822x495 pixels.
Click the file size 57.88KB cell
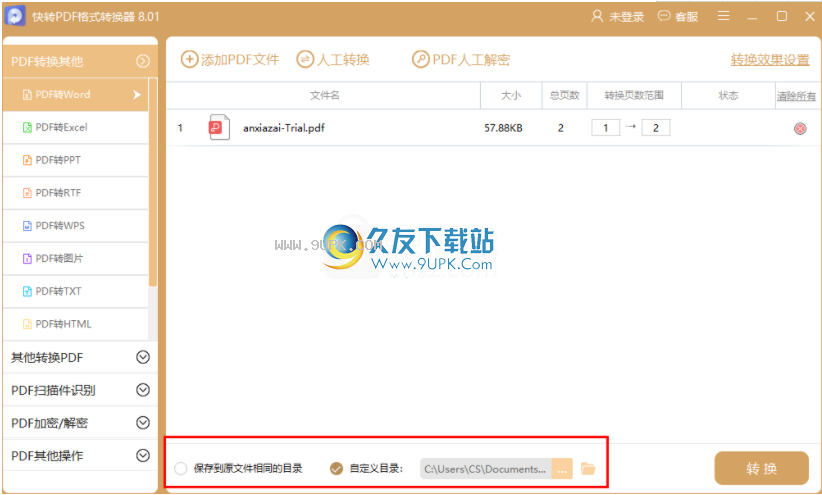(x=503, y=128)
